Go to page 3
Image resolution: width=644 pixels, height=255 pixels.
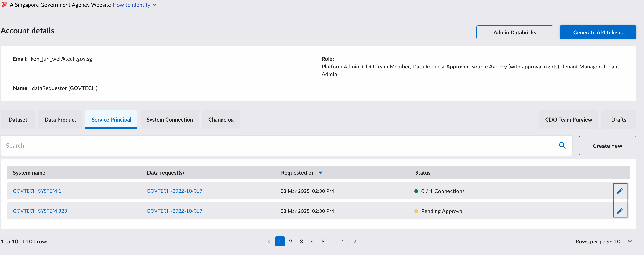tap(301, 242)
